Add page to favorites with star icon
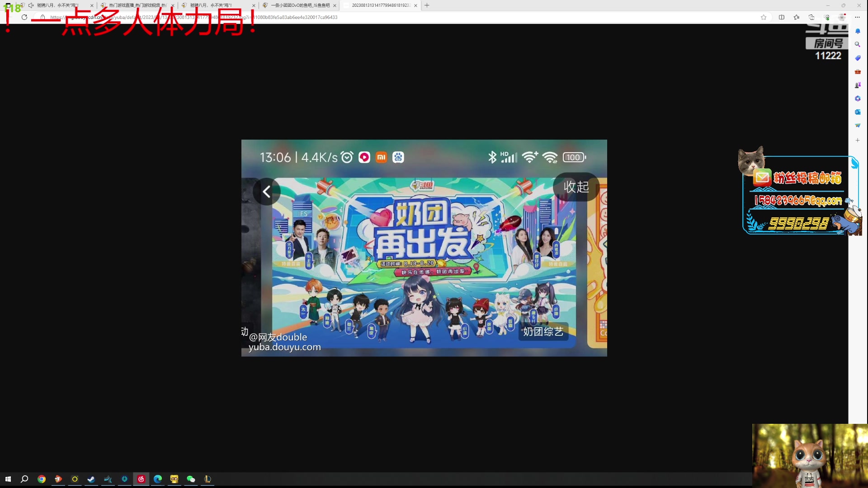Viewport: 868px width, 488px height. 764,17
